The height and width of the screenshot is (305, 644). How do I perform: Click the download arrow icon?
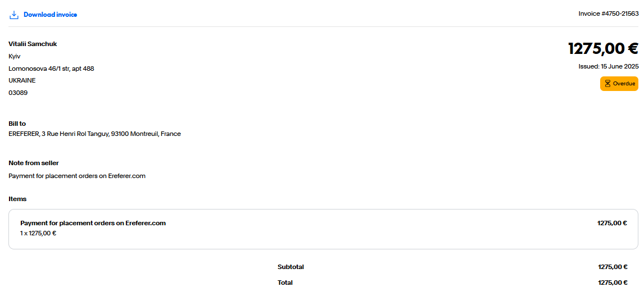click(14, 15)
